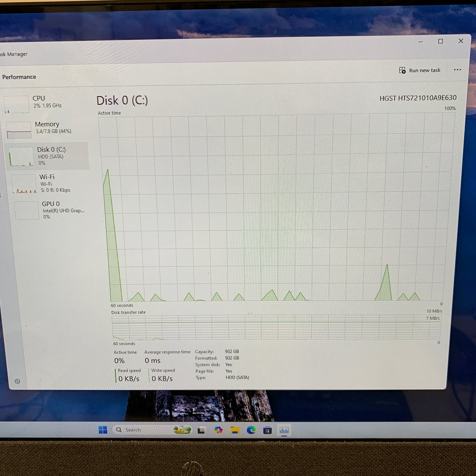Select Disk 0 (C:) in the sidebar
Viewport: 476px width, 476px height.
coord(49,156)
